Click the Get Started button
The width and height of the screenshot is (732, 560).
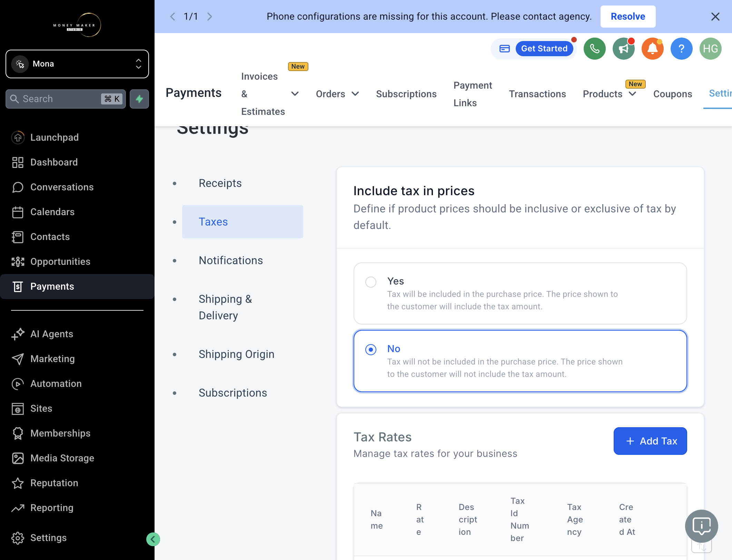[x=544, y=49]
